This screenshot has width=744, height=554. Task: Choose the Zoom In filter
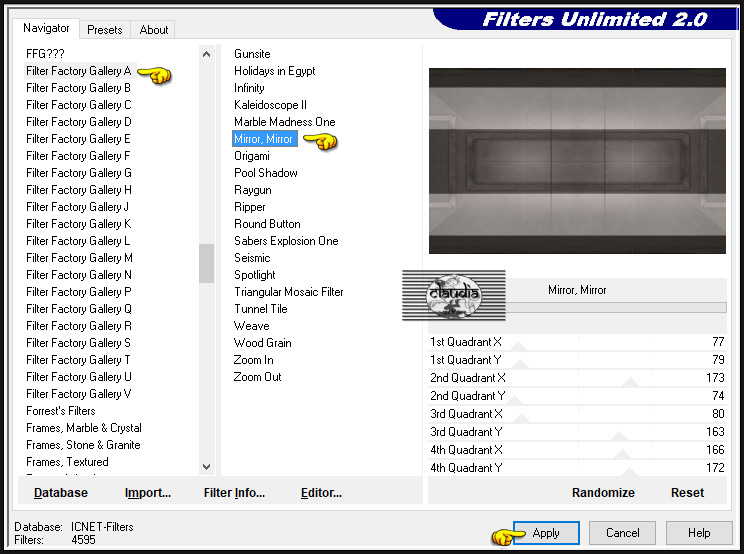point(253,360)
